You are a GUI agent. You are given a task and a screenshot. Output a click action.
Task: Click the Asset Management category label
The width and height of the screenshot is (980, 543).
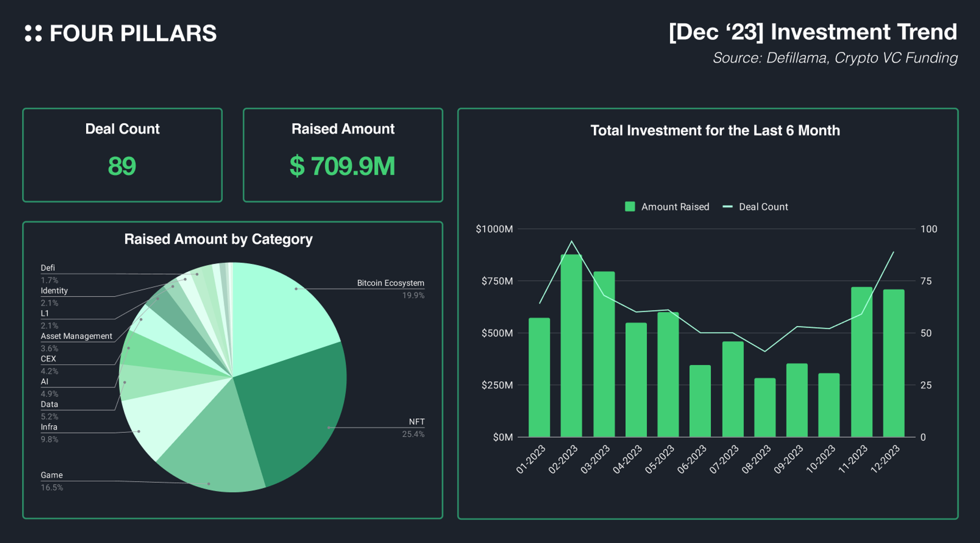click(76, 336)
